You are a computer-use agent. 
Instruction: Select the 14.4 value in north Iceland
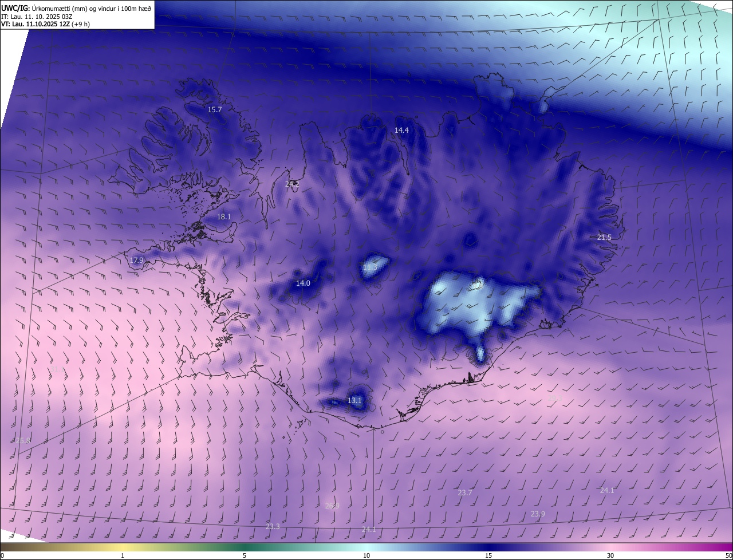401,131
